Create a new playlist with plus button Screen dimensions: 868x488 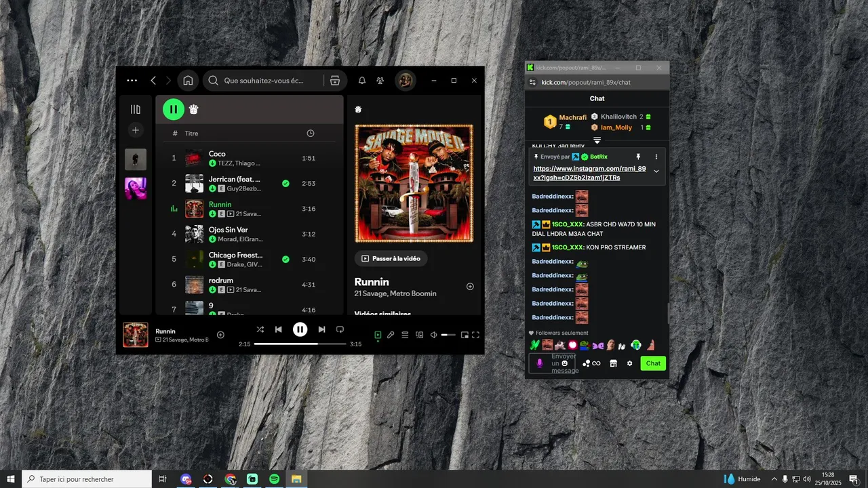point(136,130)
